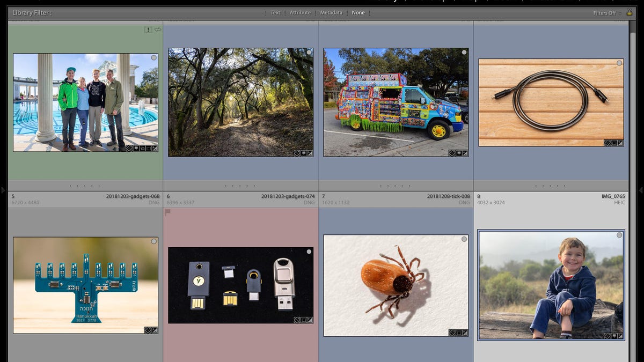Toggle the library filter lock icon
Image resolution: width=644 pixels, height=362 pixels.
coord(629,12)
